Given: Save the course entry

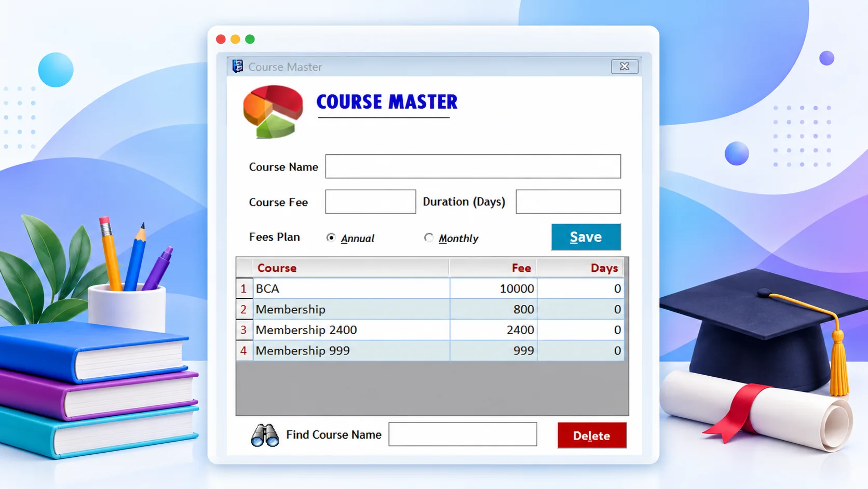Looking at the screenshot, I should (x=586, y=237).
